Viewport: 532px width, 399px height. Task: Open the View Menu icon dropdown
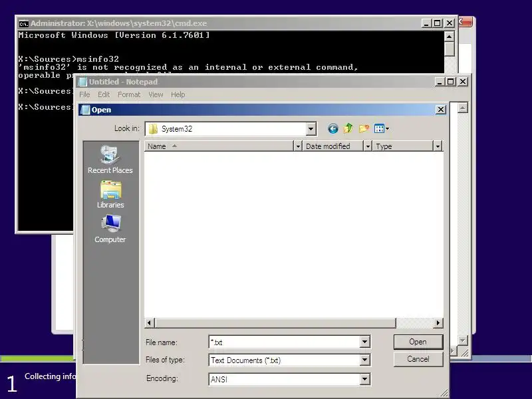pyautogui.click(x=381, y=128)
